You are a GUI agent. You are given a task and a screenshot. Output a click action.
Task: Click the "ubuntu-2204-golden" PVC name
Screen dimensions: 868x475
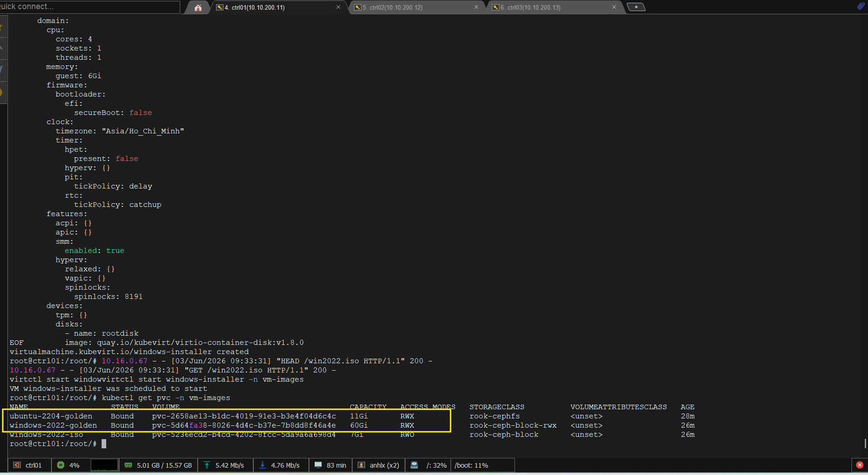pyautogui.click(x=51, y=416)
